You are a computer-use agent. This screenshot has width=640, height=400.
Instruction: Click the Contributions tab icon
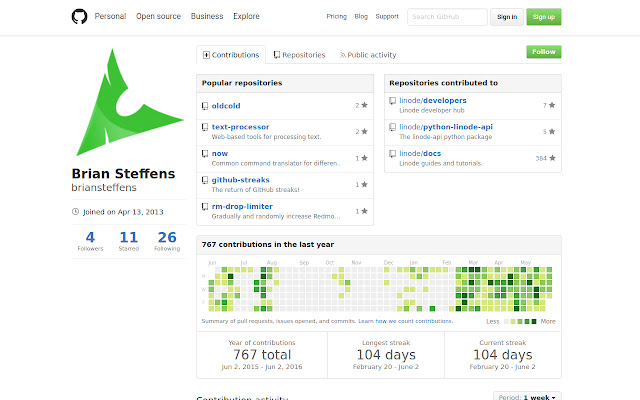(207, 55)
